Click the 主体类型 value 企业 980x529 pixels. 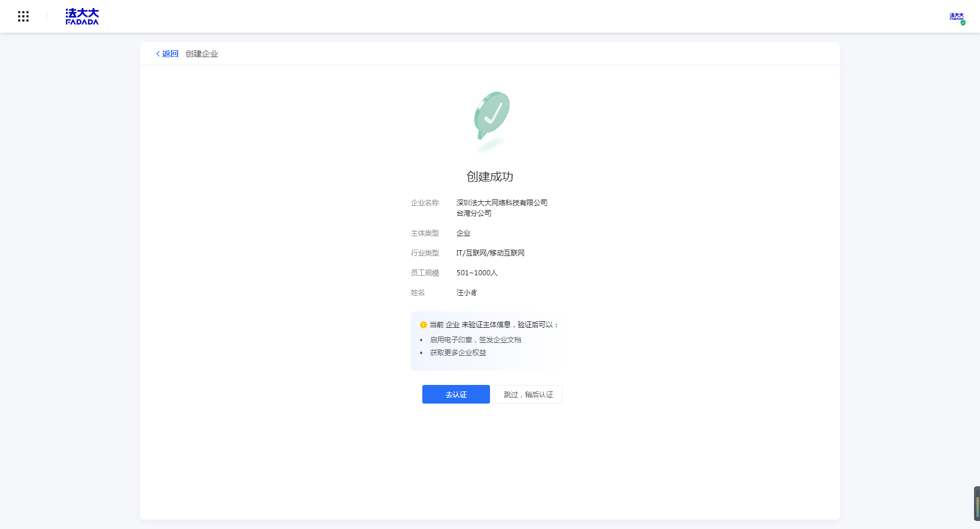click(464, 233)
